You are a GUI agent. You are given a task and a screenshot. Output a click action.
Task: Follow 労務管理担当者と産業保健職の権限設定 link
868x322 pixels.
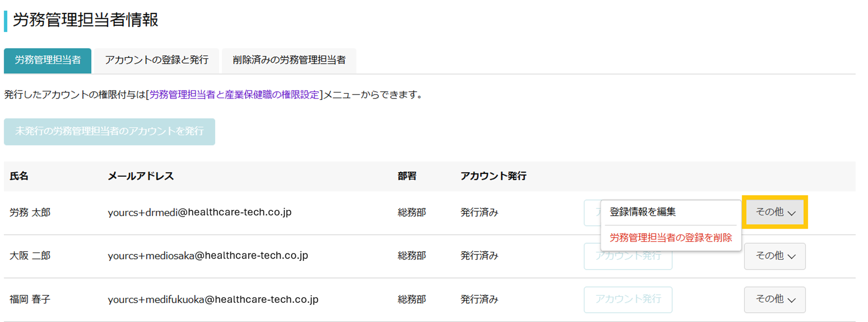234,95
